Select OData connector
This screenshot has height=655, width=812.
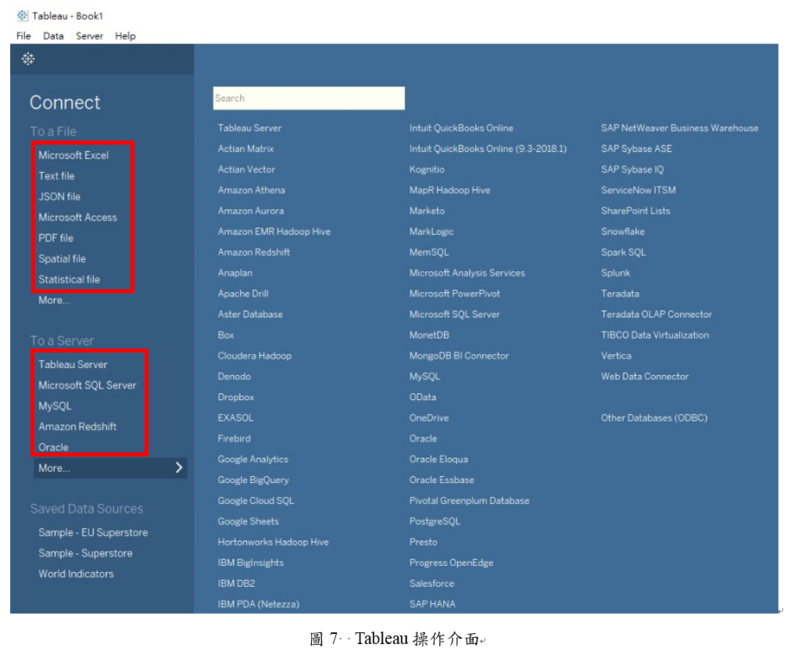423,397
